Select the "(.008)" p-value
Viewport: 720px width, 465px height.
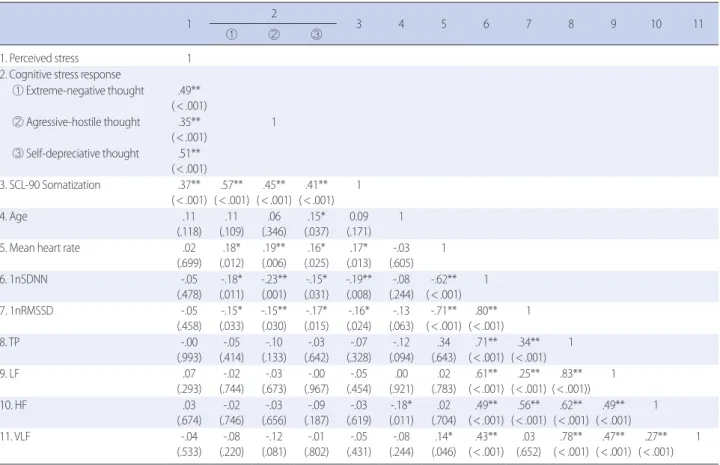point(359,295)
